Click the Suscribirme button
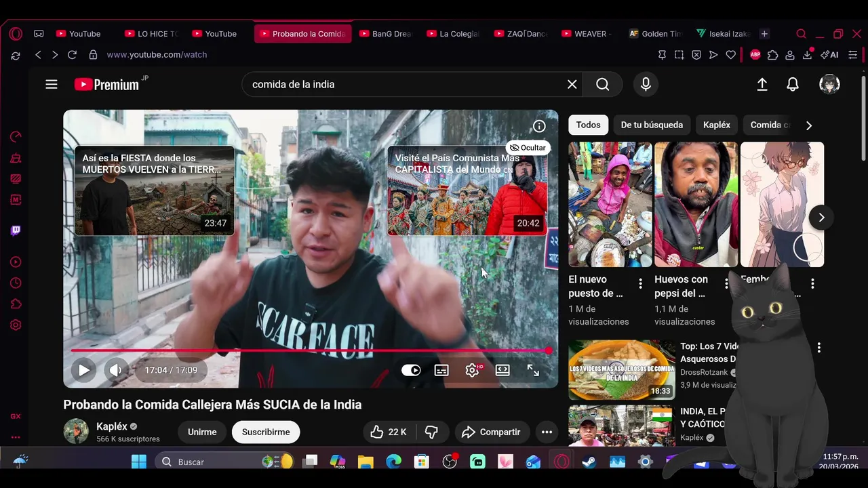 (266, 432)
